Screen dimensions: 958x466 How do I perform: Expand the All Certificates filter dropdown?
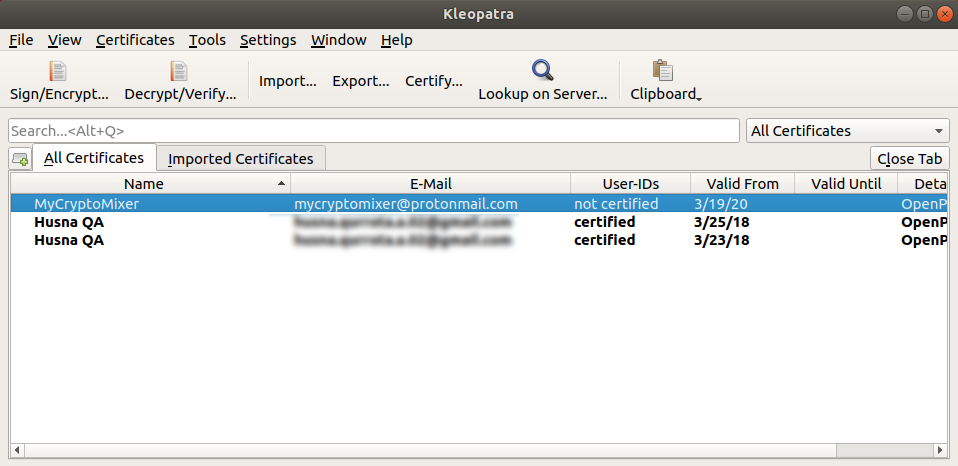tap(847, 131)
